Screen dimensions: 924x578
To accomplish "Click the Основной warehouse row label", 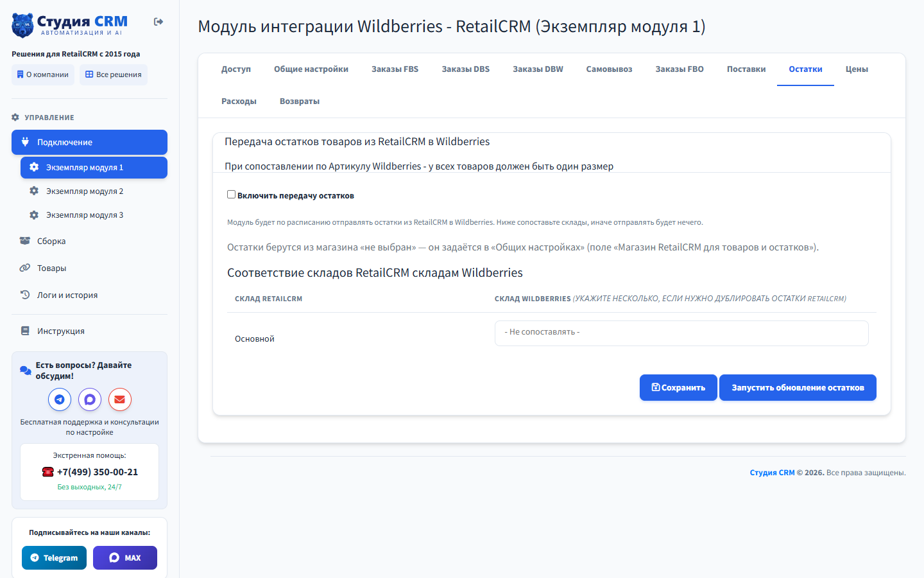I will point(255,339).
